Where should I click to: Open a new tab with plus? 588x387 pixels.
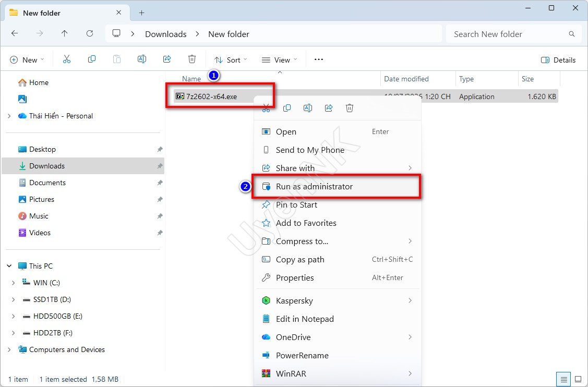pos(141,13)
